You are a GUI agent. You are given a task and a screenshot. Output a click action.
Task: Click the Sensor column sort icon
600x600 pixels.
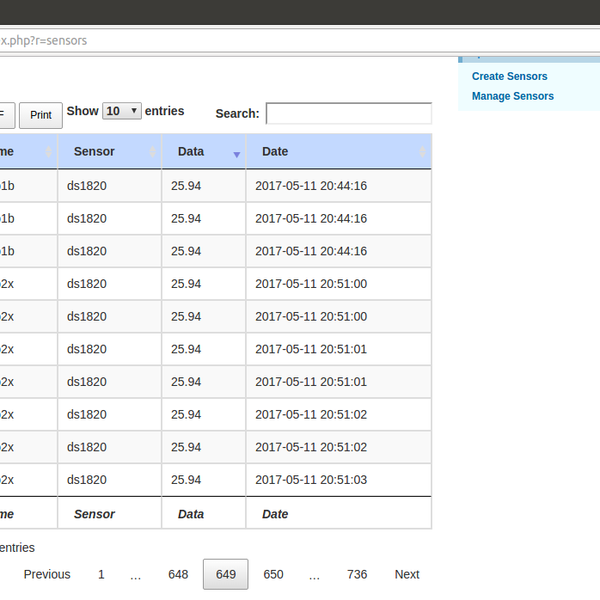pos(153,152)
